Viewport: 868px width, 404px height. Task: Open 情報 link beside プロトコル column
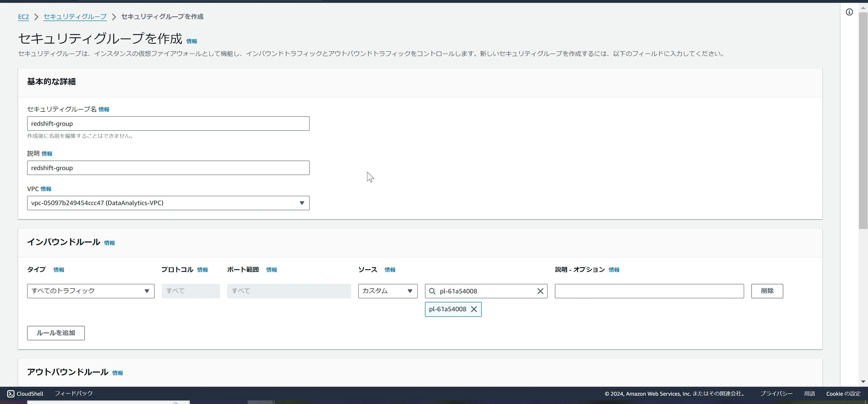[202, 270]
